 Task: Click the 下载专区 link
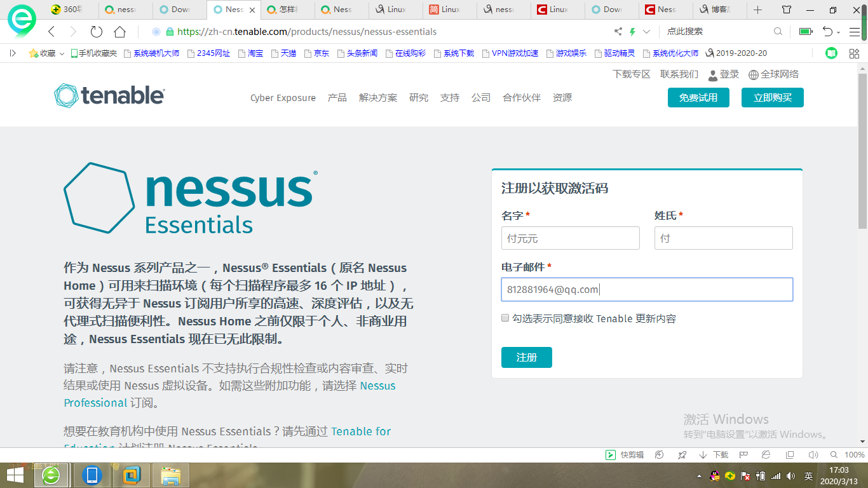632,74
